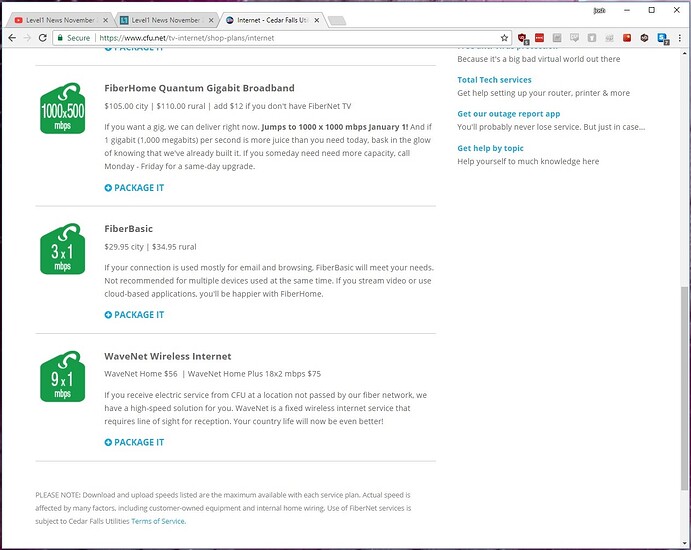
Task: Open the red rectangular extension icon
Action: 539,38
